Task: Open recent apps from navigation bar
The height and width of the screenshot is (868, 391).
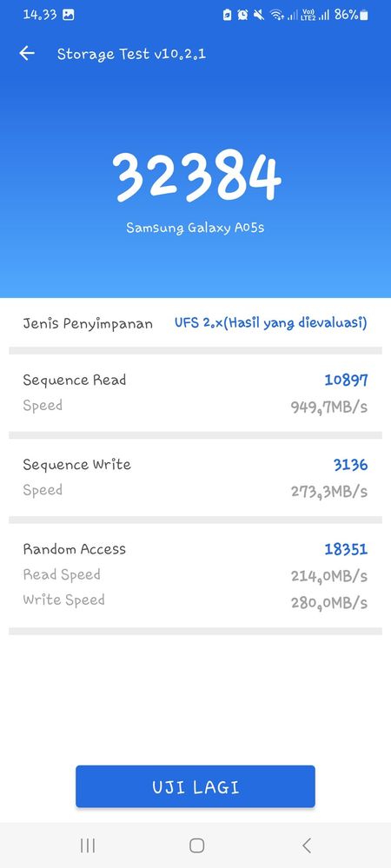Action: click(88, 845)
